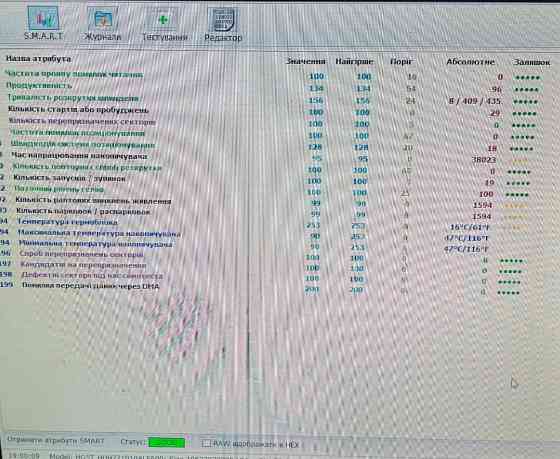Sort by Назва атрибута column header

[38, 59]
